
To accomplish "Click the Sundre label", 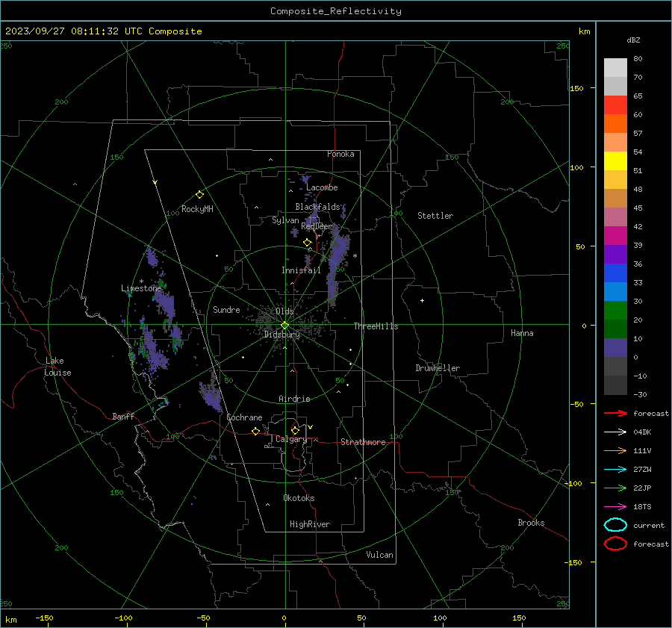I will [x=226, y=309].
